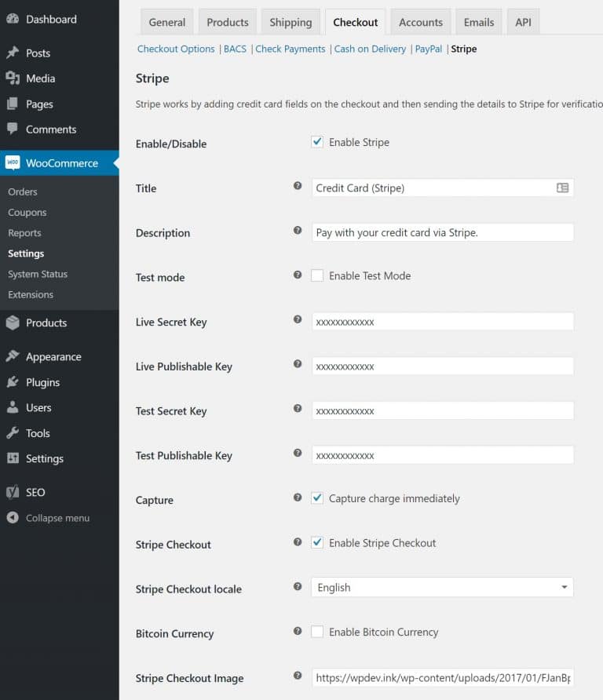The image size is (603, 700).
Task: Enable Test Mode for Stripe
Action: coord(317,275)
